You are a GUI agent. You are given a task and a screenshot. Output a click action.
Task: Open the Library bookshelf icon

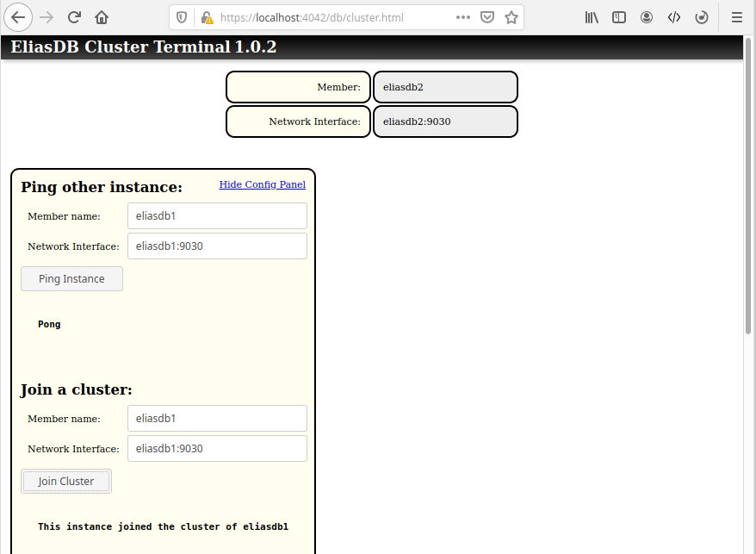coord(592,17)
